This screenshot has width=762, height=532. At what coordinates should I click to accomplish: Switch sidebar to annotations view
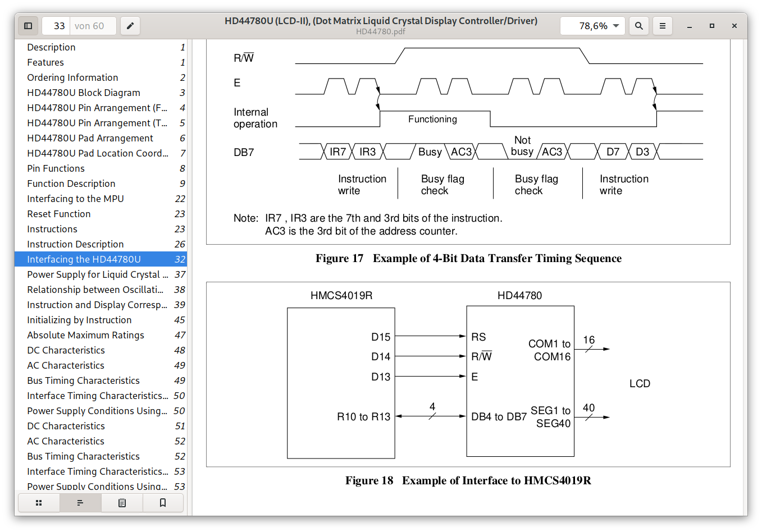(x=122, y=503)
